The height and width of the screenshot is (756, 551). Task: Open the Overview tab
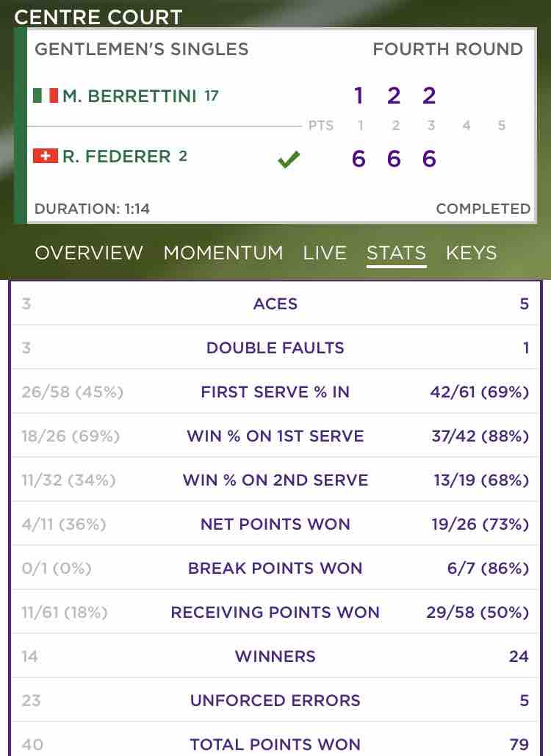click(89, 253)
